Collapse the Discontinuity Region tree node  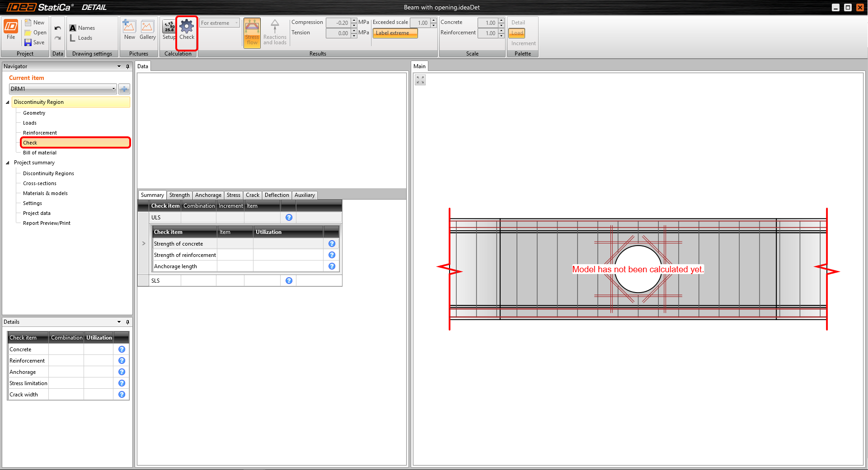[x=8, y=102]
